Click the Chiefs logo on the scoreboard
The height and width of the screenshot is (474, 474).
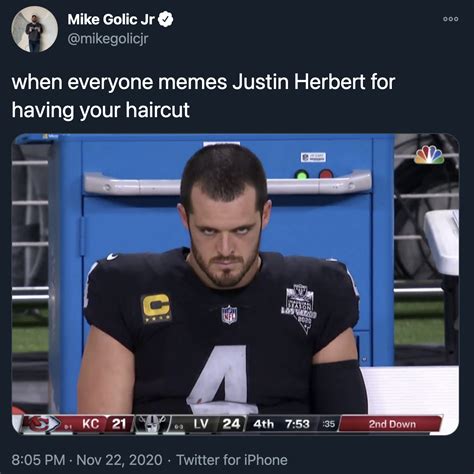tap(42, 424)
